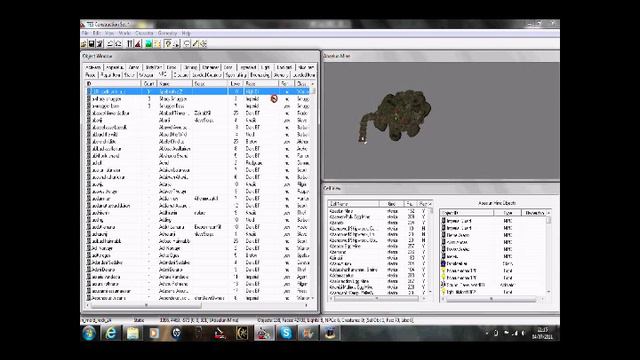Open the Windows Start menu
Viewport: 640px width, 360px height.
(89, 333)
